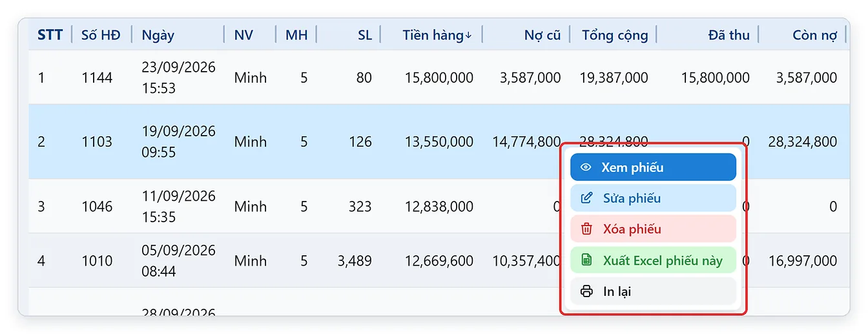Choose Xem phiếu from the context menu

click(x=653, y=167)
